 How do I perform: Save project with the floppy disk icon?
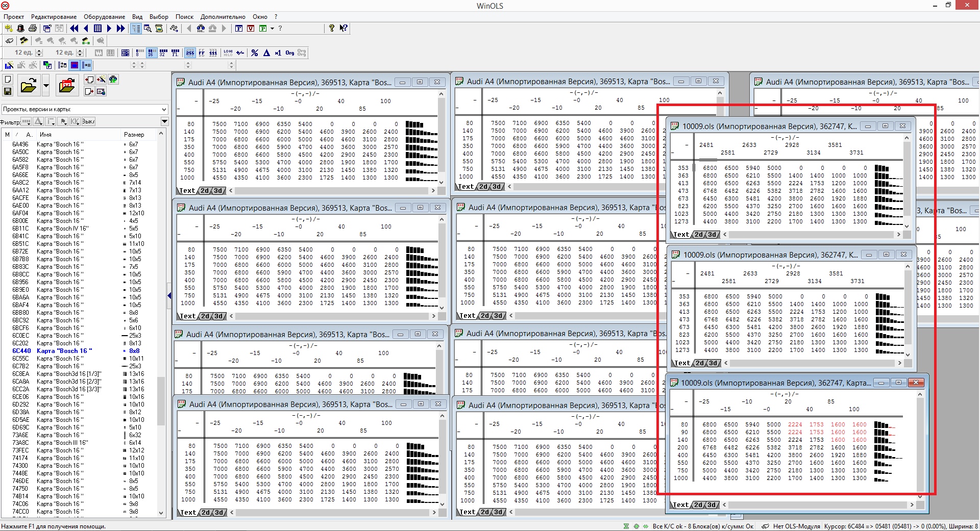pyautogui.click(x=8, y=91)
